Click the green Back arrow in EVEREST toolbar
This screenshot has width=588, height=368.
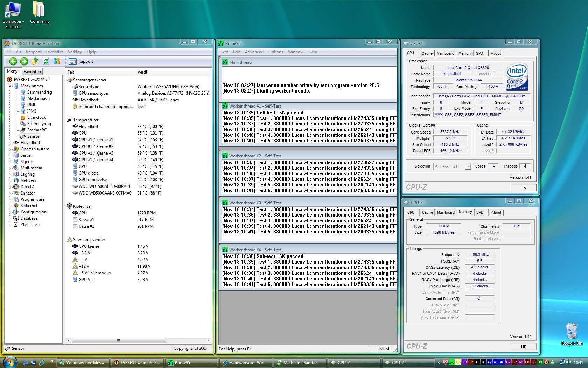(x=13, y=61)
